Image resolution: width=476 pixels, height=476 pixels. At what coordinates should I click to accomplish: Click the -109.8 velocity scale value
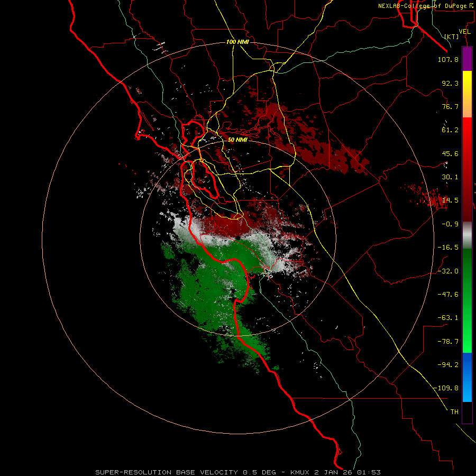pos(446,388)
